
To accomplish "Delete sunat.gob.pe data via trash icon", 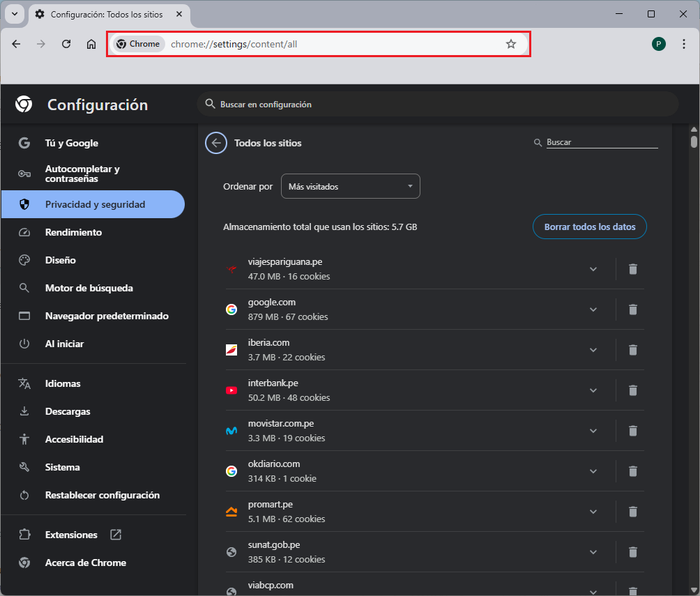I will pyautogui.click(x=632, y=552).
